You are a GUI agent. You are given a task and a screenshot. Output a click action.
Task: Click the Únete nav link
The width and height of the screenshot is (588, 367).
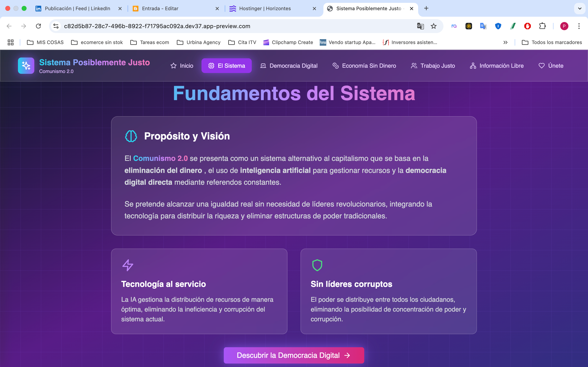551,66
